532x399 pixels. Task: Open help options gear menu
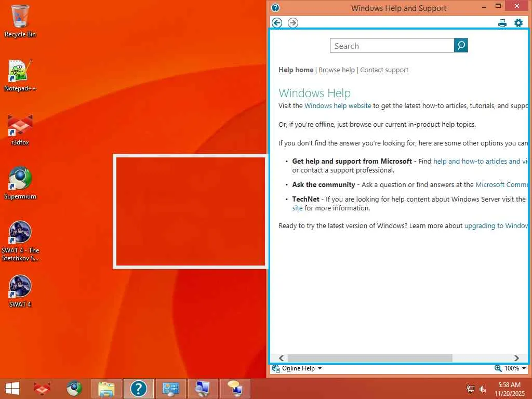(518, 23)
